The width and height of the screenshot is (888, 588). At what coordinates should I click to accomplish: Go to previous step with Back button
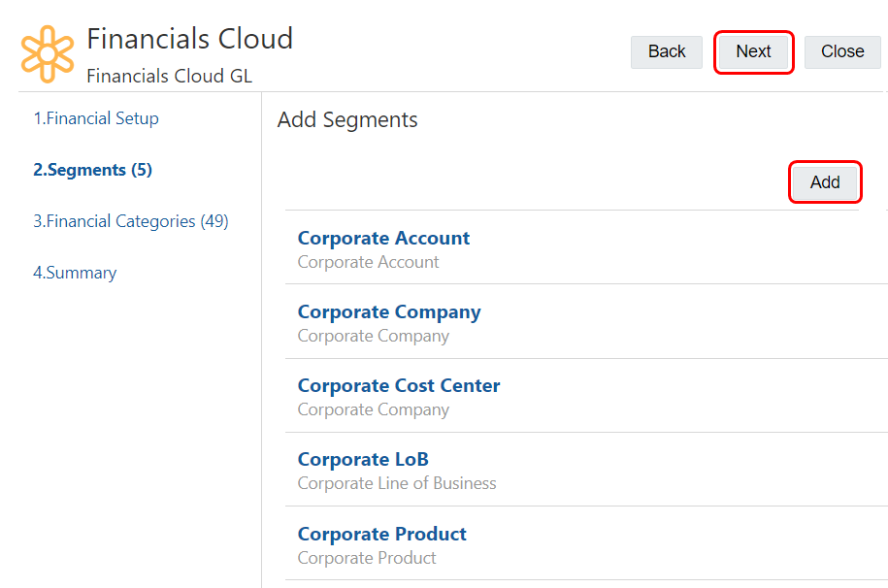pos(667,52)
